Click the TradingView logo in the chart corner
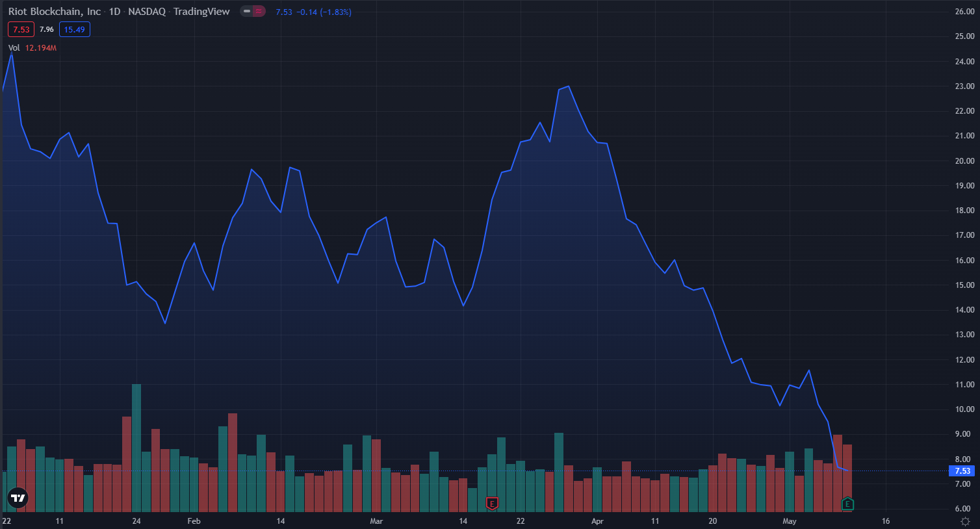This screenshot has height=529, width=980. pyautogui.click(x=18, y=498)
